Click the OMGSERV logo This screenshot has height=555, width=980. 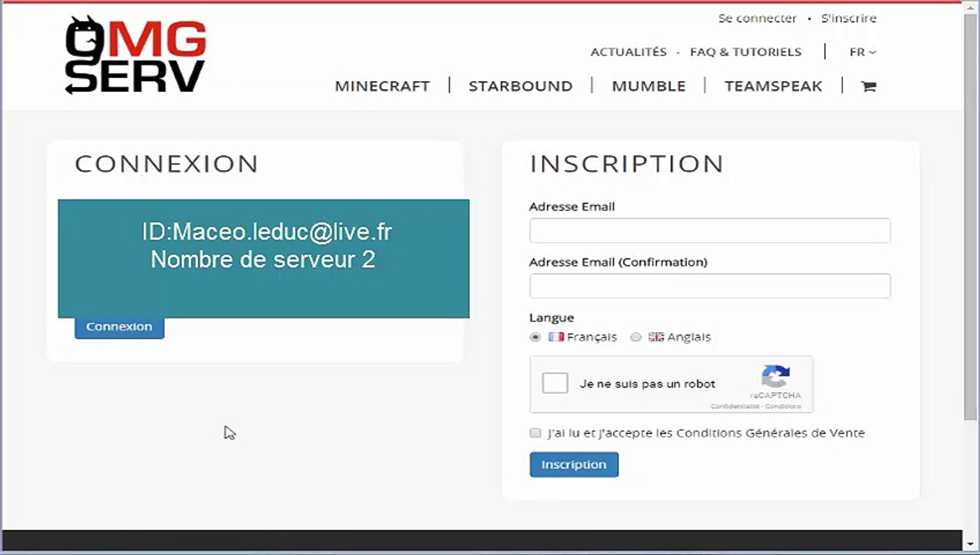(136, 55)
